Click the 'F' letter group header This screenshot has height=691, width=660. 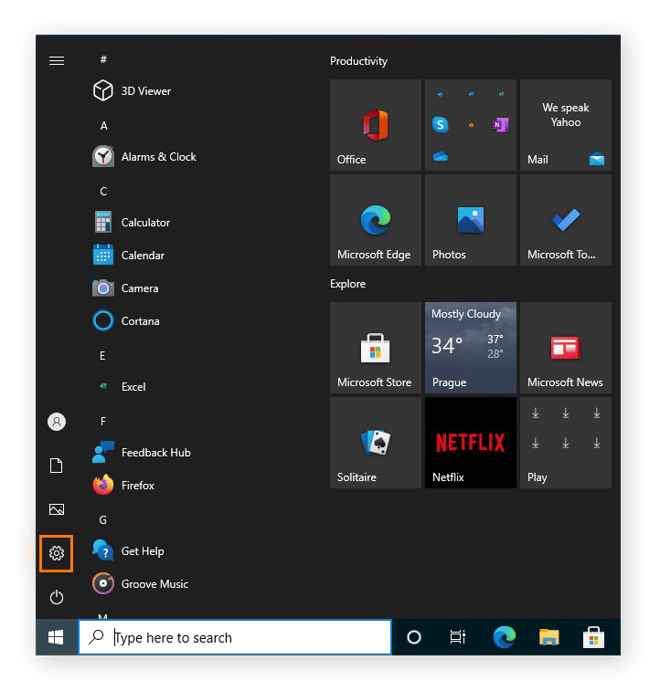(103, 421)
